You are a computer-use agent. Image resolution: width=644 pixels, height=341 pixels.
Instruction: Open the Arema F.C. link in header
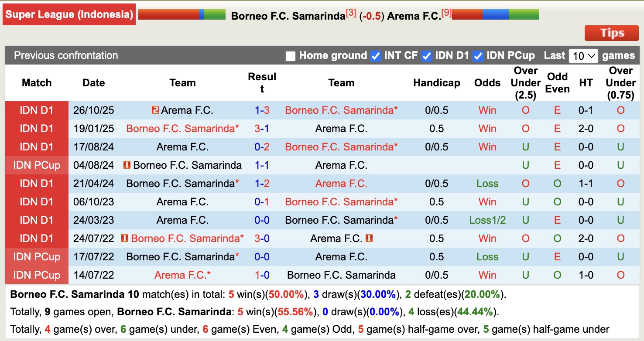tap(414, 16)
